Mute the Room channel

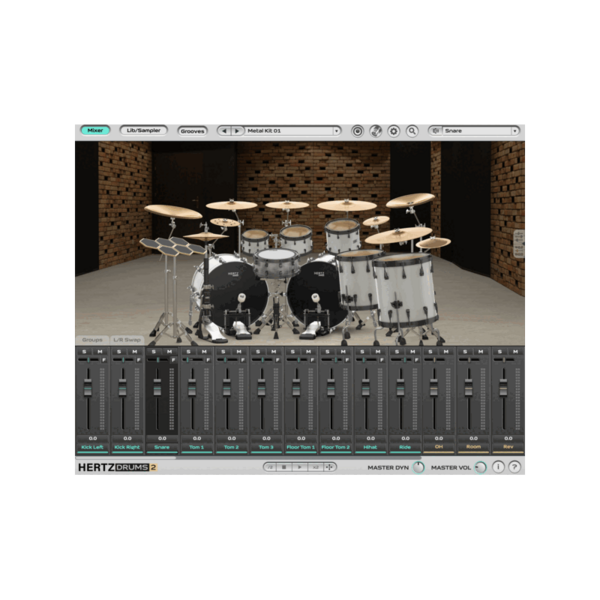coord(481,352)
